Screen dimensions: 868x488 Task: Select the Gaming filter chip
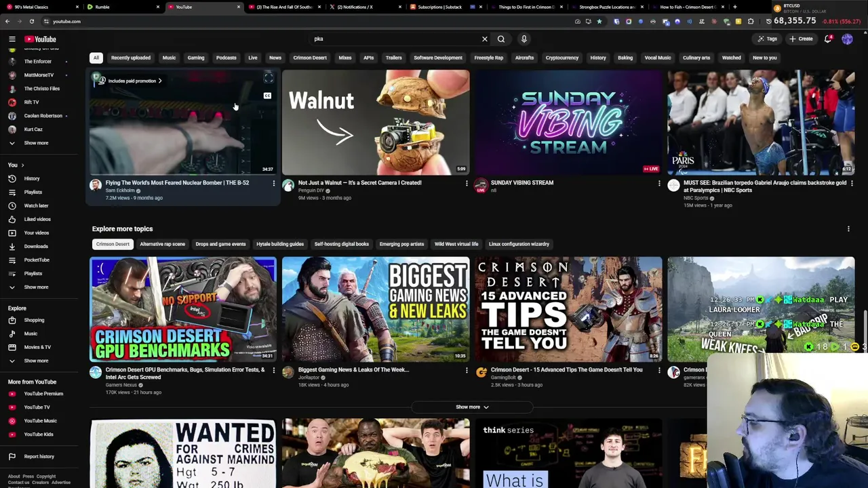coord(196,58)
